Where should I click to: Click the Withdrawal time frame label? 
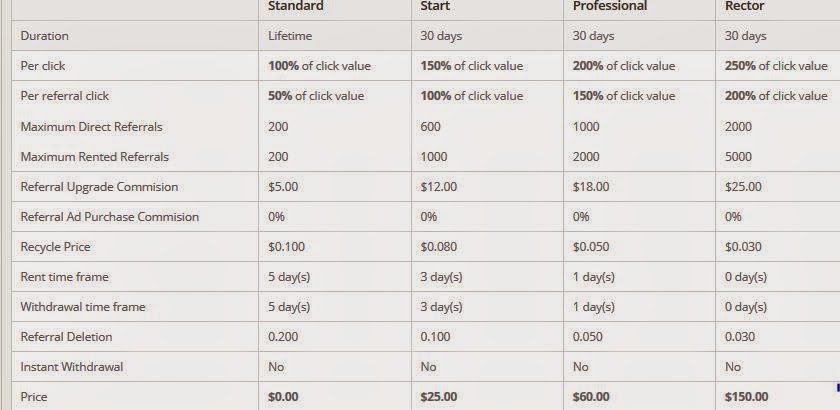pyautogui.click(x=83, y=307)
